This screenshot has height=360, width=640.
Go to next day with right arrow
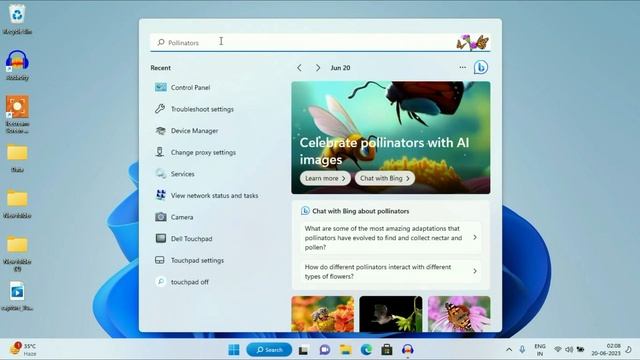coord(318,68)
